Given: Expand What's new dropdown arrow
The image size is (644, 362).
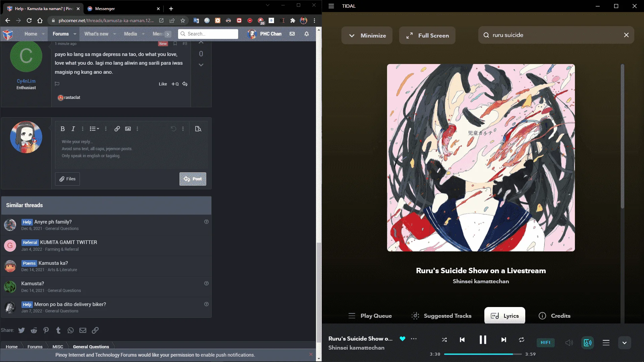Looking at the screenshot, I should (114, 34).
